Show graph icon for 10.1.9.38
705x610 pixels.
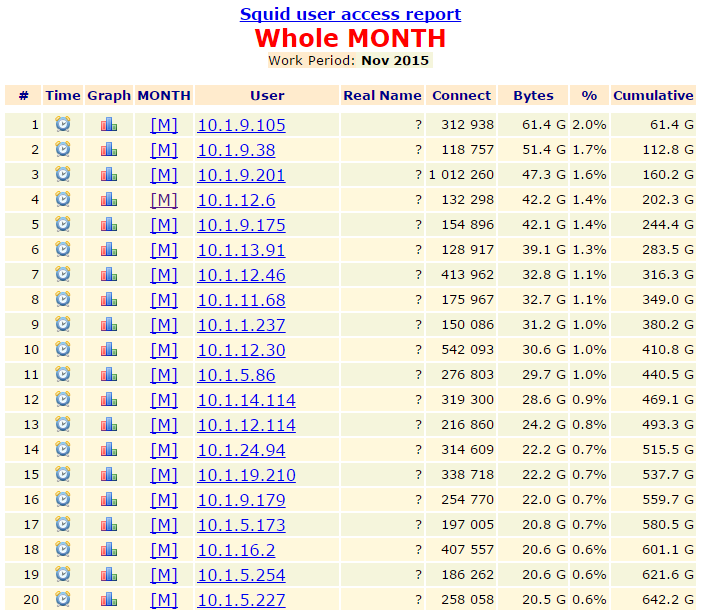[x=109, y=149]
